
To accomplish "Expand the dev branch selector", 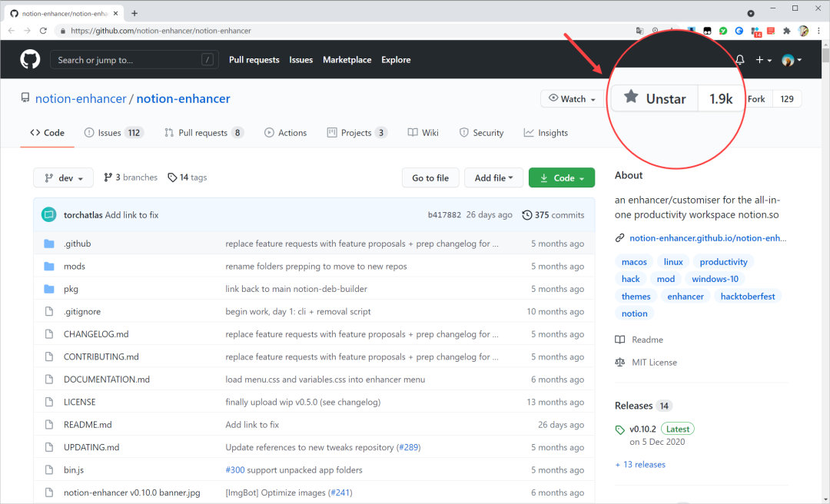I will click(x=64, y=178).
